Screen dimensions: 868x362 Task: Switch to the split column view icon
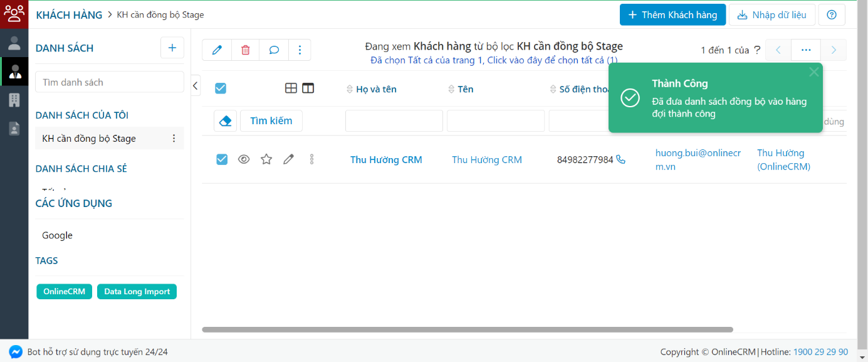[308, 88]
